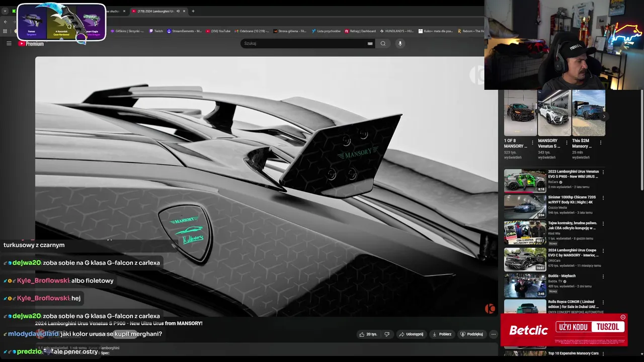Viewport: 644px width, 362px height.
Task: Open Kuko mata dla psa bookmark
Action: pos(436,31)
